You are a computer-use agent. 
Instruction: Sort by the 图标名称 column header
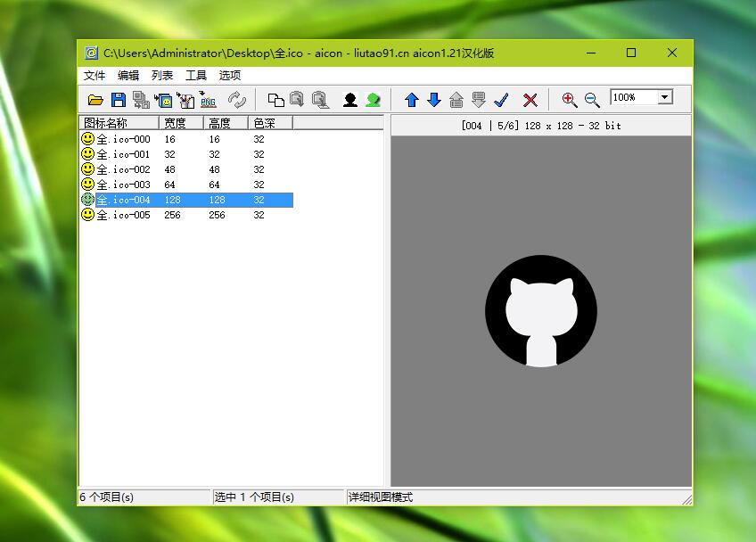(x=119, y=123)
